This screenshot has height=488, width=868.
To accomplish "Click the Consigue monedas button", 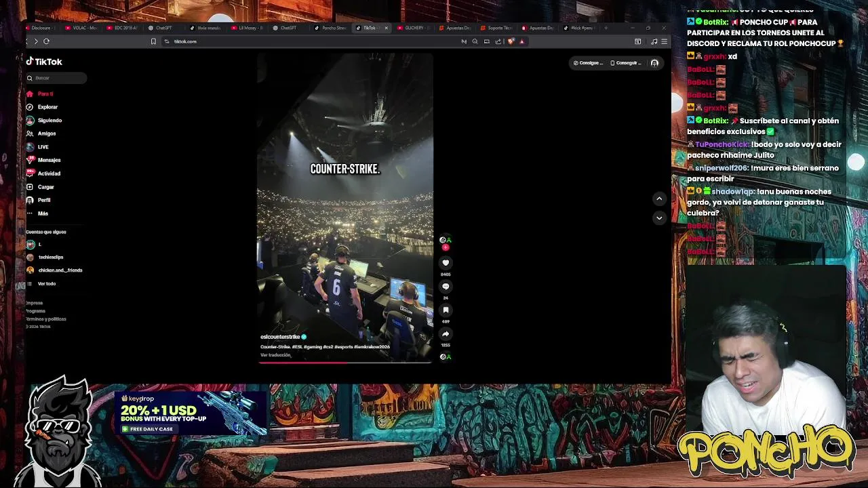I will pos(588,63).
